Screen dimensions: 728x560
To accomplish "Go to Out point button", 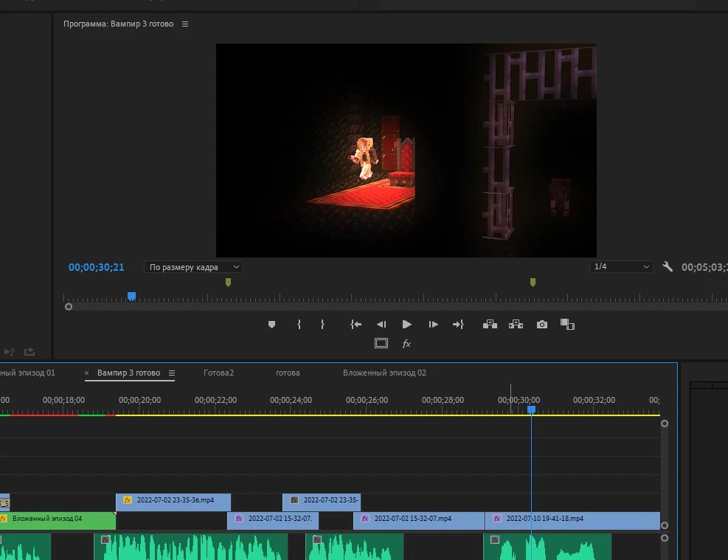I will [x=458, y=325].
